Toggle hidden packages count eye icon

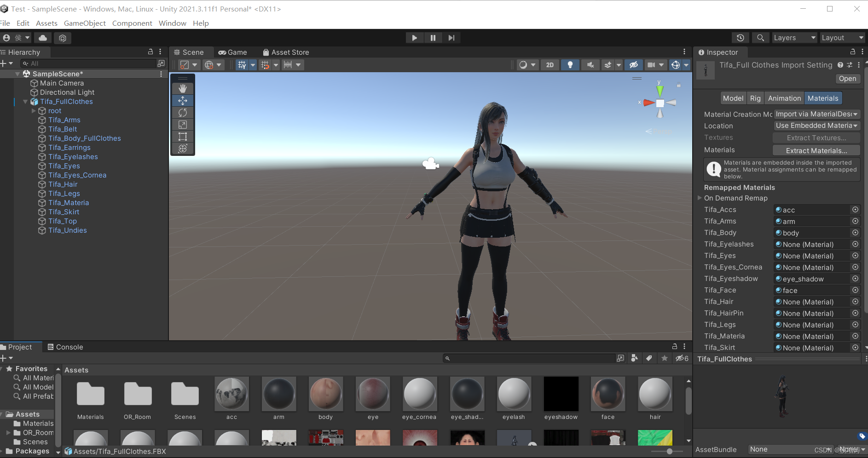682,358
